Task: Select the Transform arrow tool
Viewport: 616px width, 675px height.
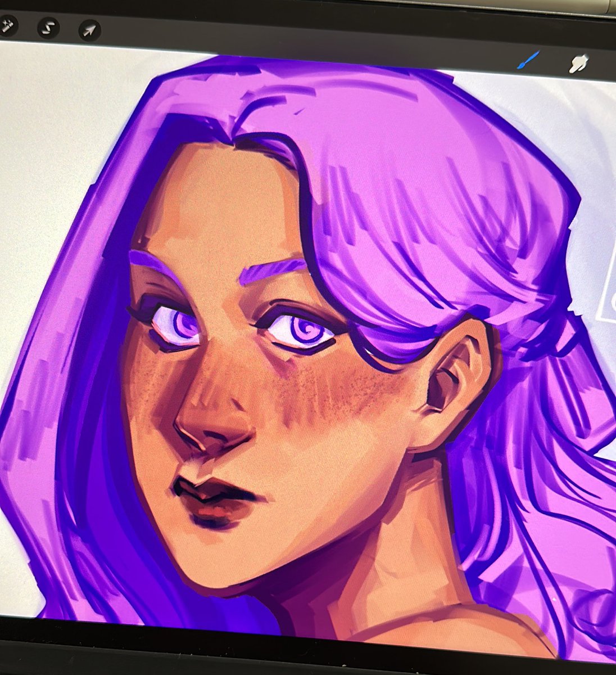Action: click(x=89, y=29)
